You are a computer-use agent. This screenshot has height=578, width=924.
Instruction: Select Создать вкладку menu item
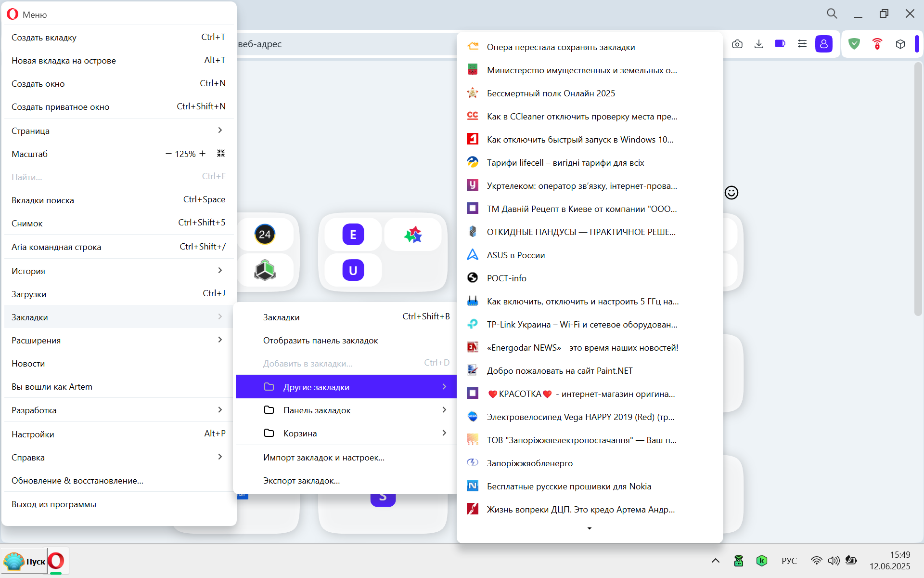[x=118, y=37]
